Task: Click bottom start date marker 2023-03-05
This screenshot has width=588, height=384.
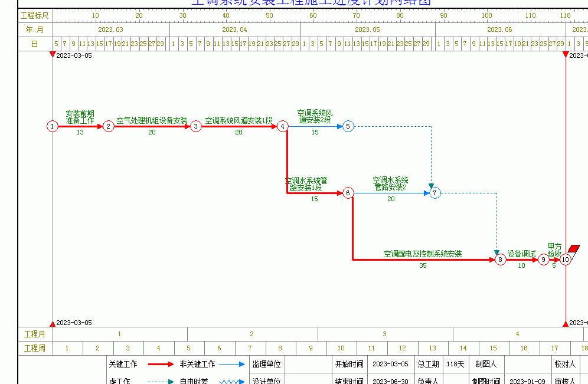Action: click(x=74, y=323)
